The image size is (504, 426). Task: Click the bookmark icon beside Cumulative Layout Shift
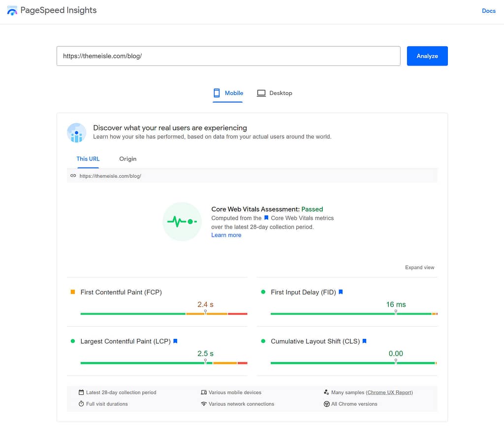(x=364, y=341)
